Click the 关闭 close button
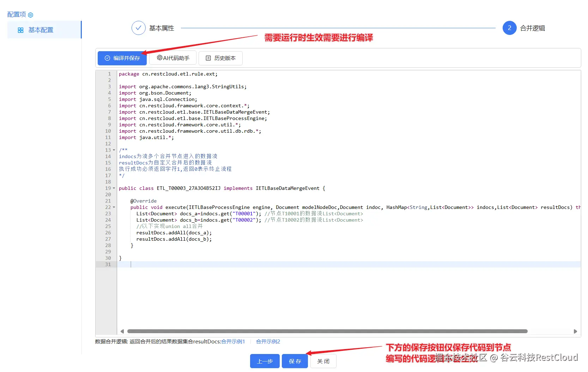This screenshot has height=372, width=588. pyautogui.click(x=323, y=361)
